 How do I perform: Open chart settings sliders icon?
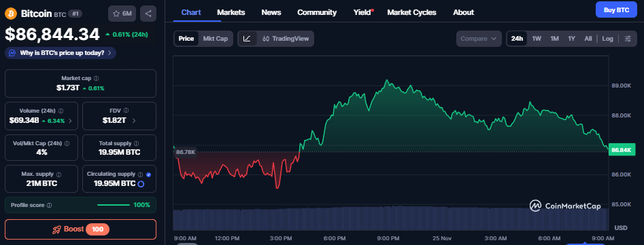(628, 39)
